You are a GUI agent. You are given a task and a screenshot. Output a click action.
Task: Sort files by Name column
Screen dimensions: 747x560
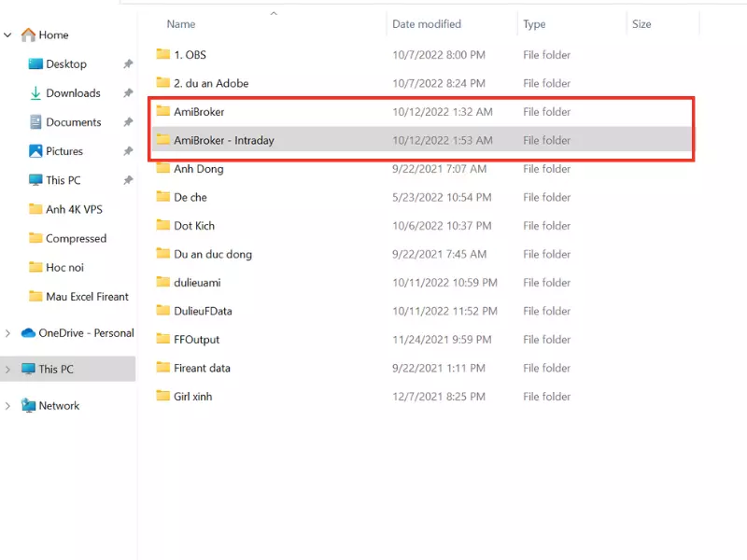tap(181, 24)
